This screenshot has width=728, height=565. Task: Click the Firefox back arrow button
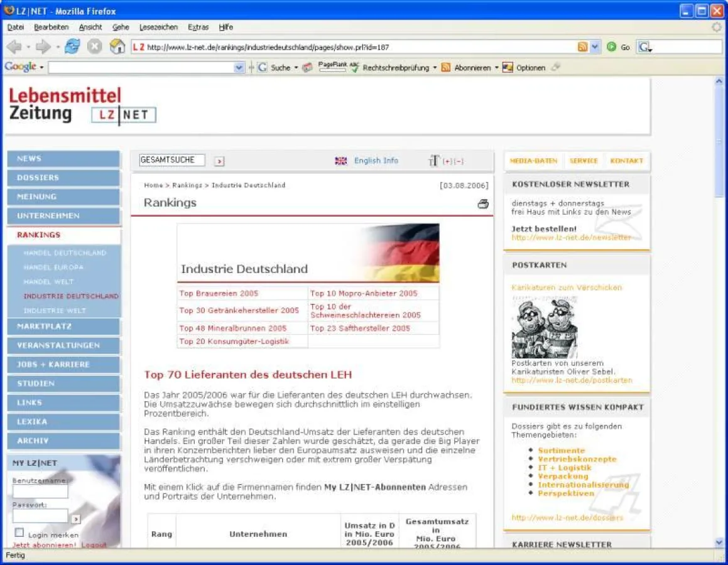(x=14, y=47)
